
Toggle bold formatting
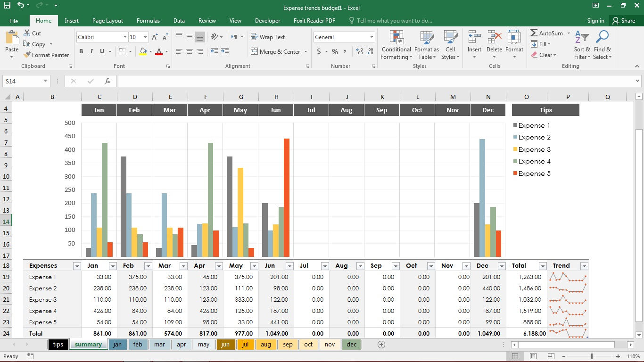point(81,51)
